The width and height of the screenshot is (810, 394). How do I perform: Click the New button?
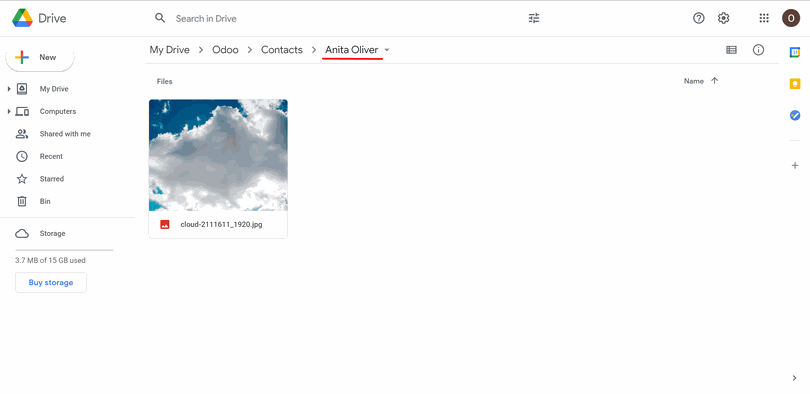40,57
